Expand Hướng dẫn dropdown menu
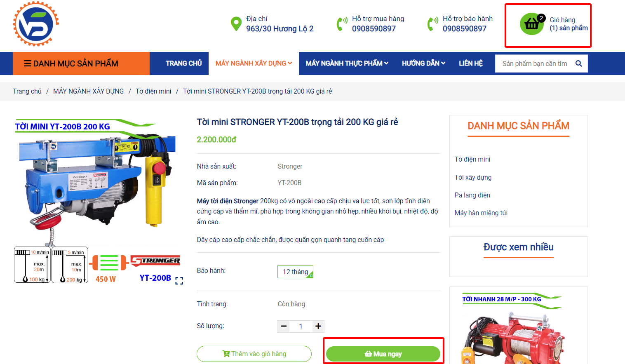This screenshot has height=364, width=625. (423, 63)
